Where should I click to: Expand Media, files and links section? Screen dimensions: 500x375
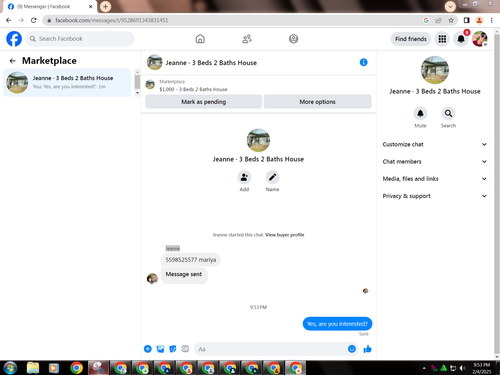434,179
